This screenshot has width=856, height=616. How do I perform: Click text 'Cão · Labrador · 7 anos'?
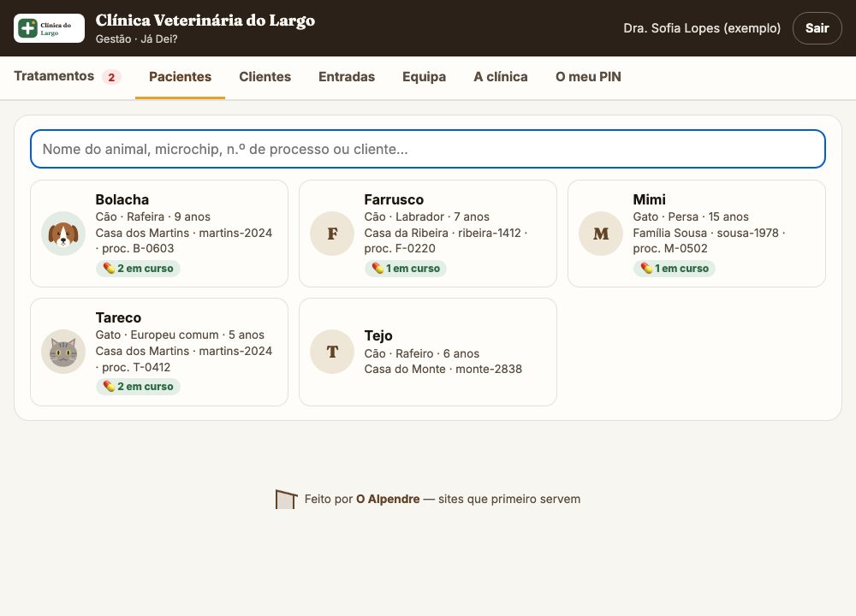point(427,216)
